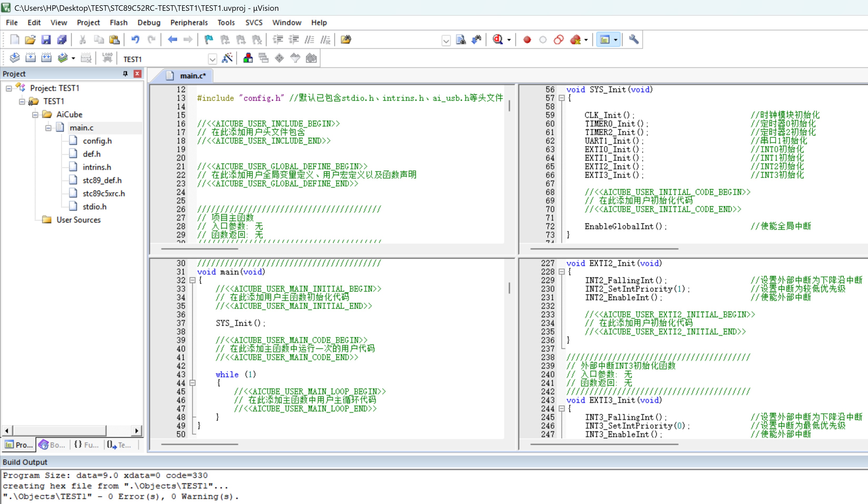Fold the EXTI3_Init block at line 244
The width and height of the screenshot is (868, 504).
click(562, 409)
